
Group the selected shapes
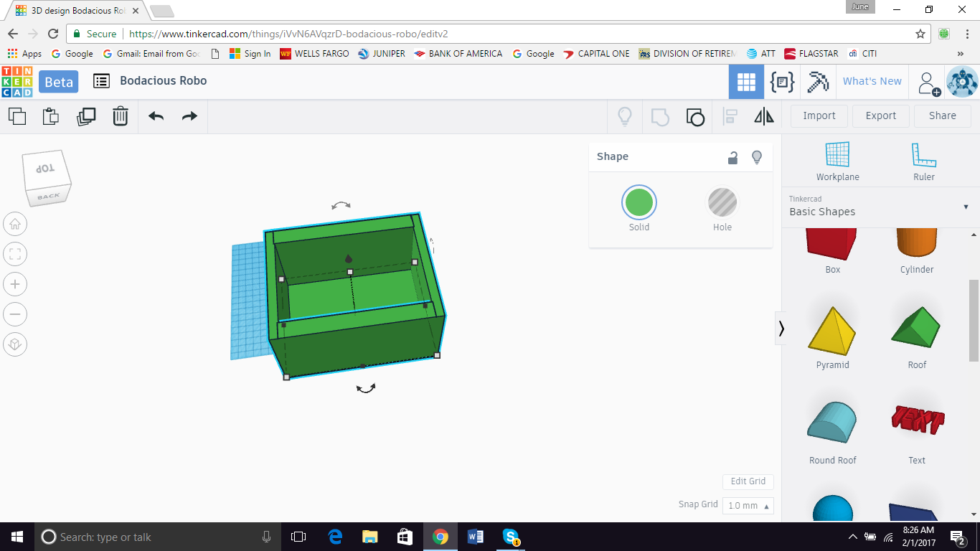[660, 116]
